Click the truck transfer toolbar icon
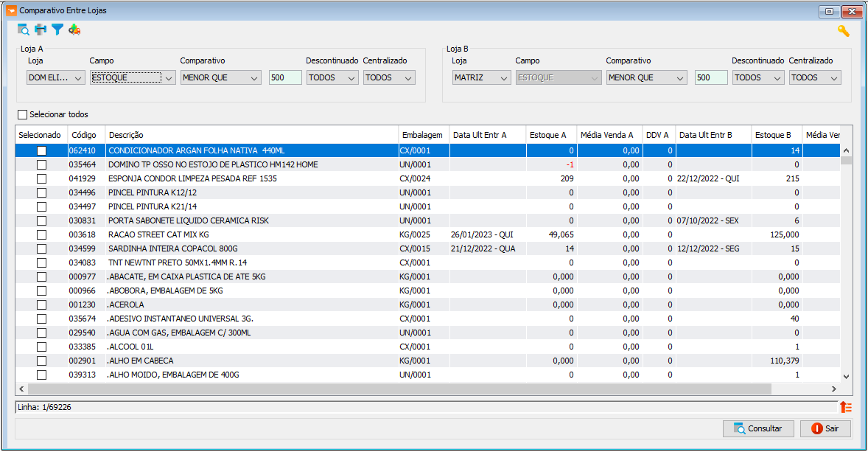This screenshot has height=452, width=868. point(74,29)
